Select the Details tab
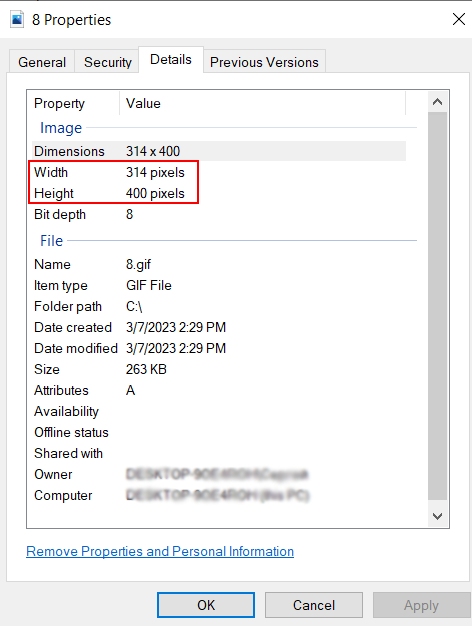Viewport: 472px width, 626px height. coord(171,60)
